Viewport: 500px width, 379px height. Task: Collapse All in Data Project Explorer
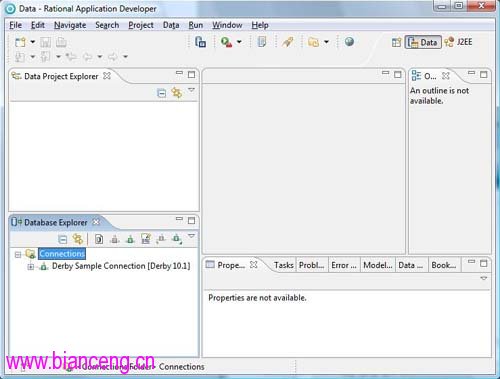point(161,93)
